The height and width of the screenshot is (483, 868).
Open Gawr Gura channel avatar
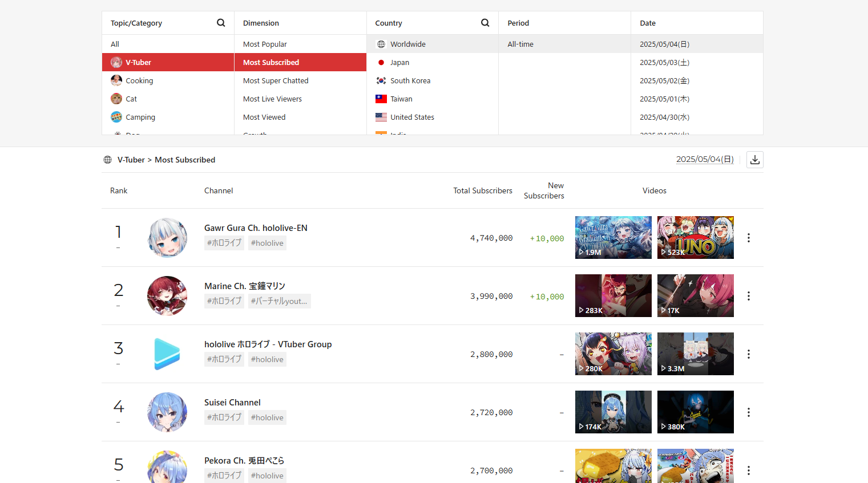point(167,238)
